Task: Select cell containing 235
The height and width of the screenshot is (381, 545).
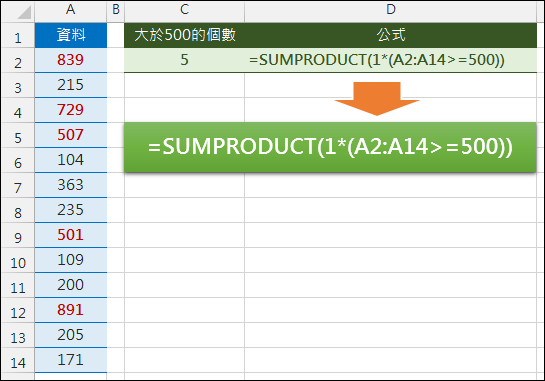Action: (x=71, y=210)
